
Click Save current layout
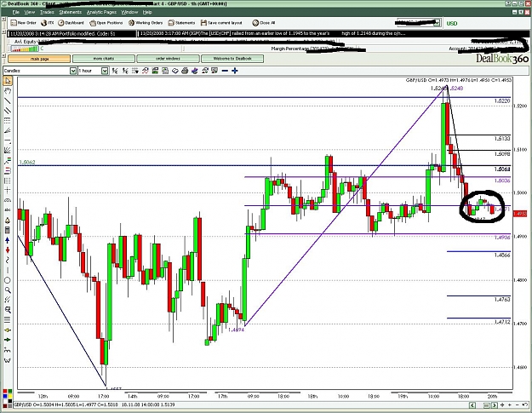coord(221,23)
